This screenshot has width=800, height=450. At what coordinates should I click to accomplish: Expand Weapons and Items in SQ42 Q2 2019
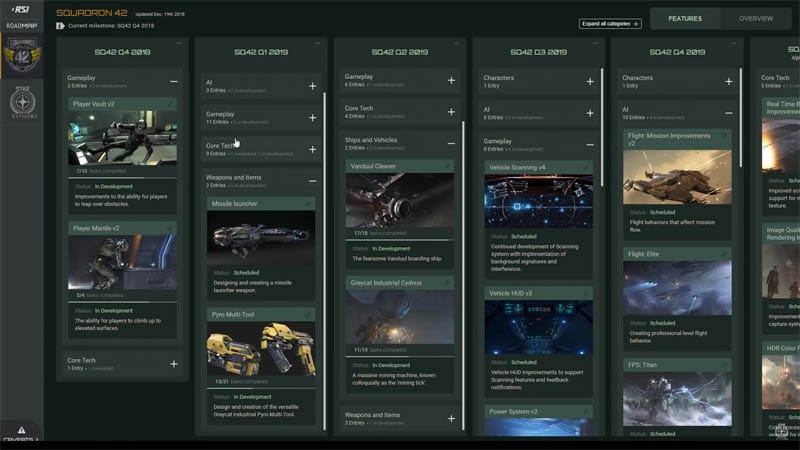click(x=452, y=419)
